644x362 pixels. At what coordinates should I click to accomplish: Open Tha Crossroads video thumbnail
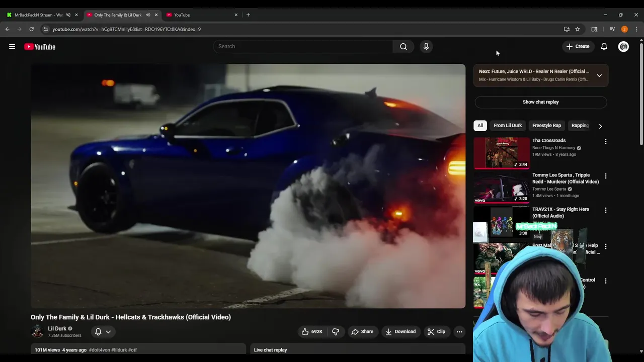pyautogui.click(x=502, y=153)
